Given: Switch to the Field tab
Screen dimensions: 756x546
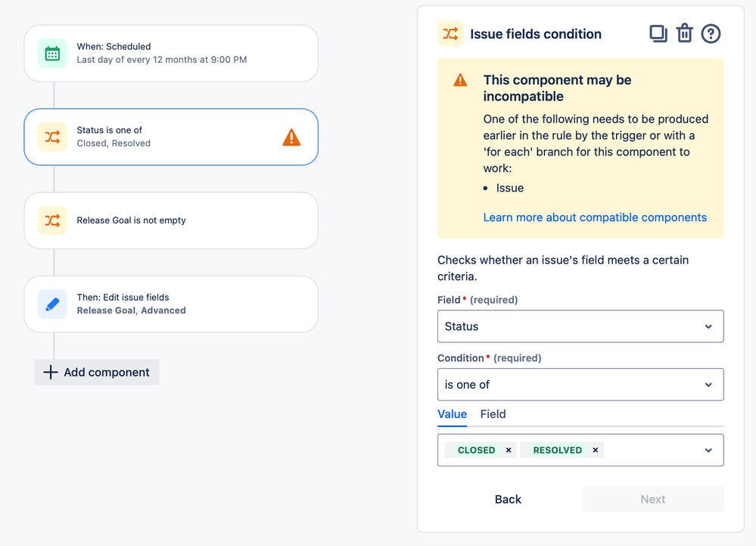Looking at the screenshot, I should coord(493,414).
